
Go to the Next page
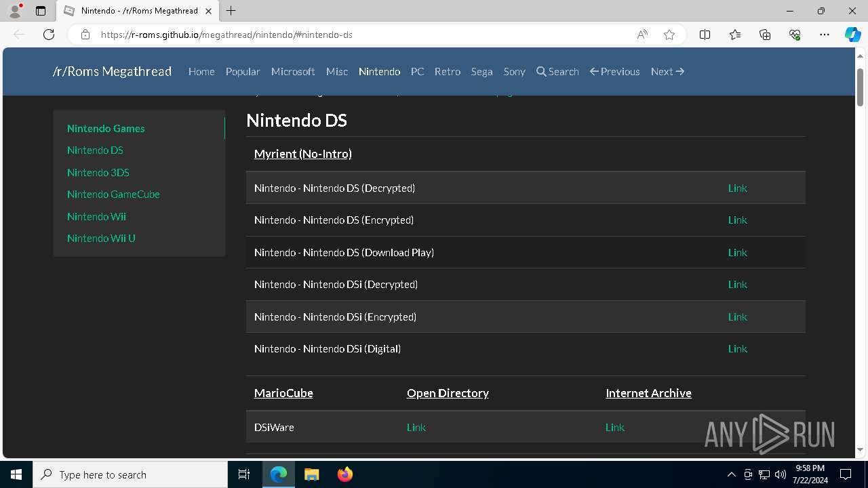coord(667,71)
